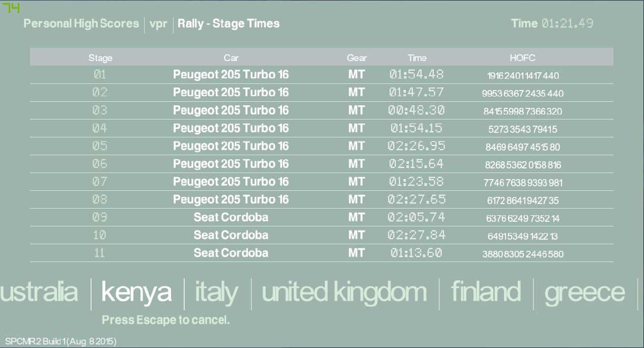644x348 pixels.
Task: Click the Rally - Stage Times title
Action: [229, 23]
